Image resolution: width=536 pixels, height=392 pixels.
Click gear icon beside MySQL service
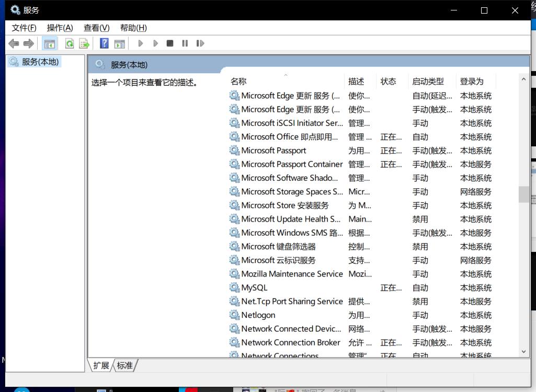point(234,287)
